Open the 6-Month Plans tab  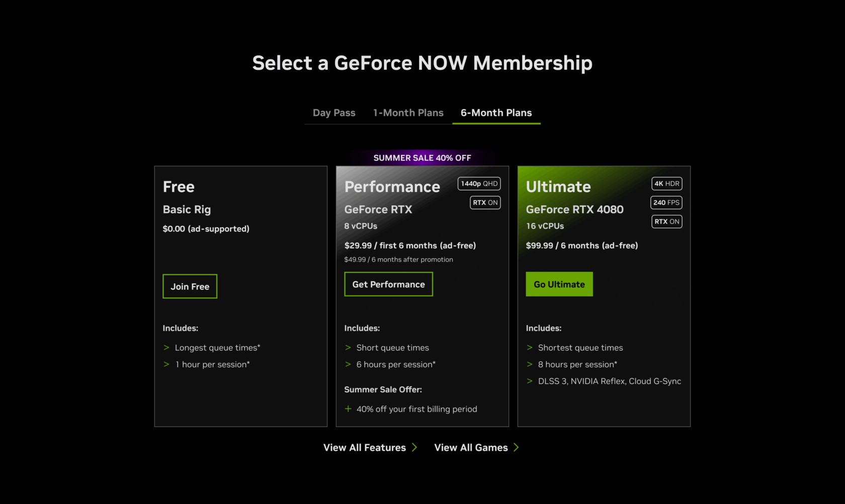click(496, 113)
